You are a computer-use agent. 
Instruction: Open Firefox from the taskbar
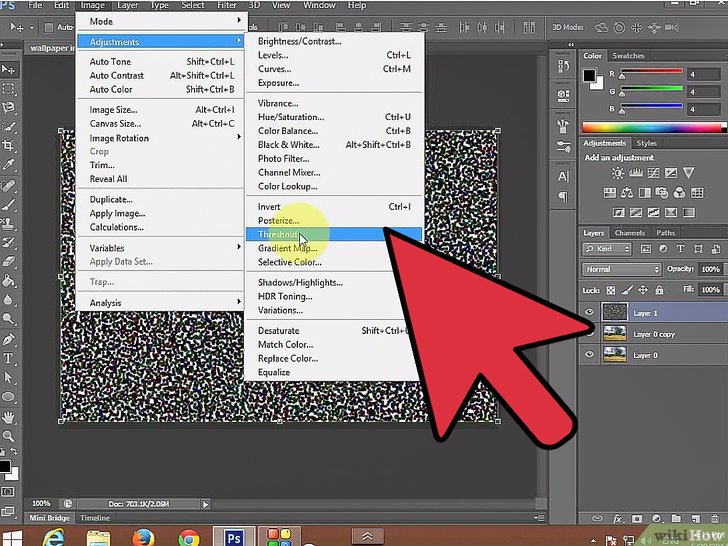point(143,538)
